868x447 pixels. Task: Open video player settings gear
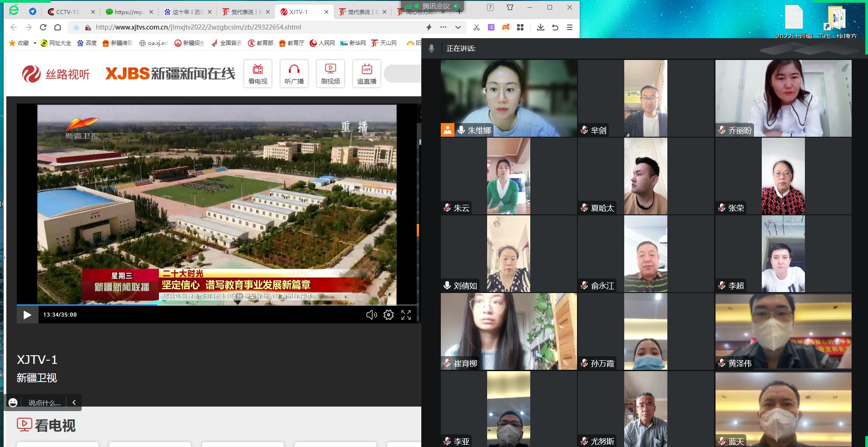click(389, 315)
